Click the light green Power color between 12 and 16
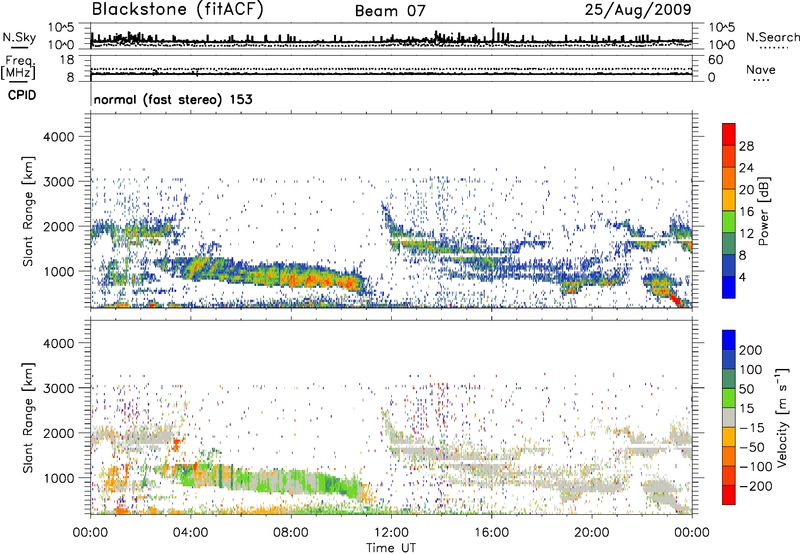The image size is (800, 554). (x=729, y=222)
